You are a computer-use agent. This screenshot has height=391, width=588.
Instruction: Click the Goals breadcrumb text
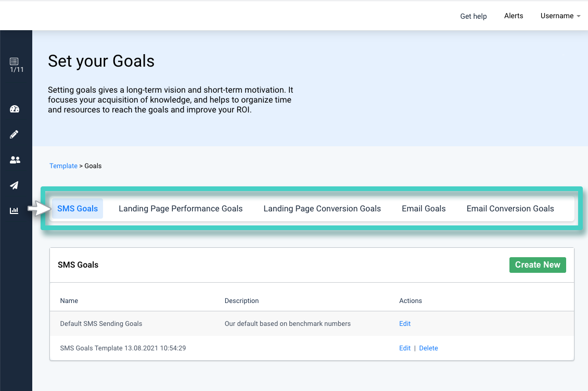[x=93, y=166]
